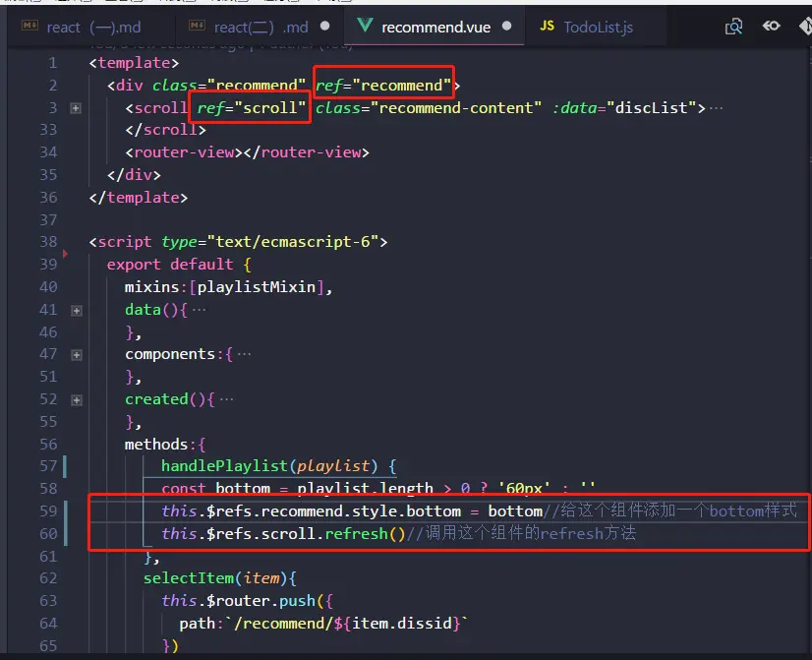This screenshot has width=812, height=660.
Task: Select line number 56 in the gutter
Action: pyautogui.click(x=48, y=444)
